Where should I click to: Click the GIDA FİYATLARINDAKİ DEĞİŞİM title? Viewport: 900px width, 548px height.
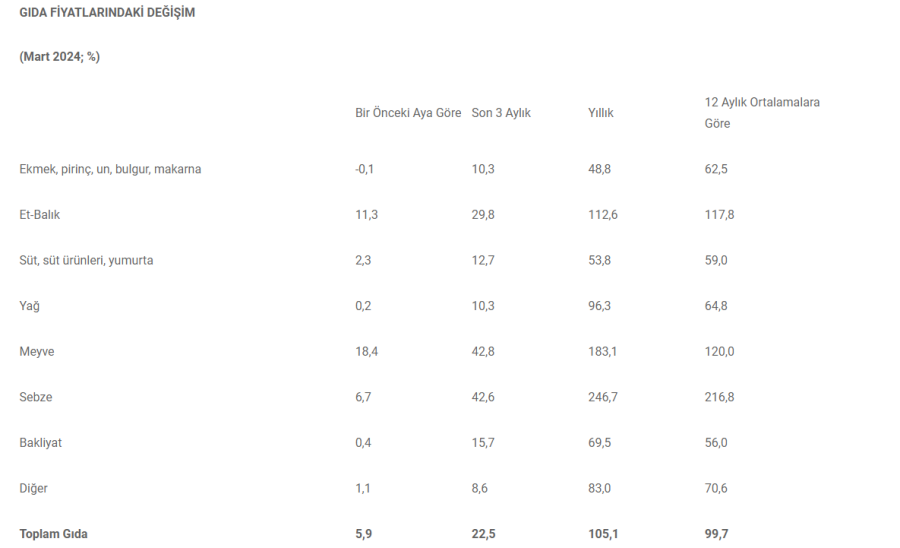[107, 13]
